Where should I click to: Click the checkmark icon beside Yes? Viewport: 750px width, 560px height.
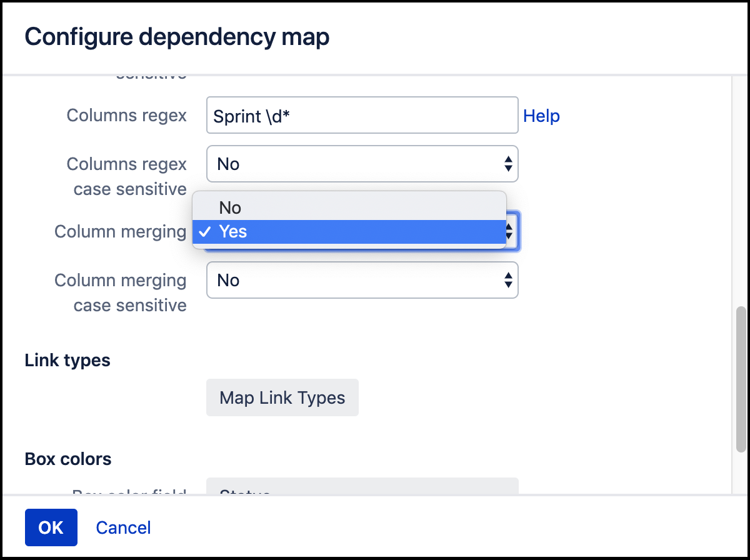205,232
